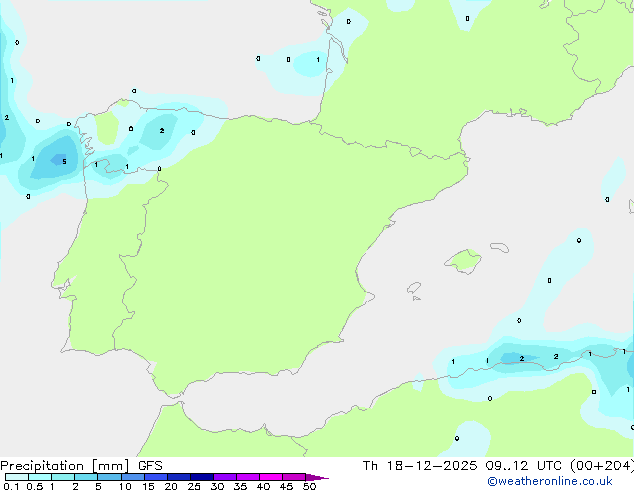Screen dimensions: 634x490
Task: Open the weatheronline.co.uk copyright link
Action: 549,481
